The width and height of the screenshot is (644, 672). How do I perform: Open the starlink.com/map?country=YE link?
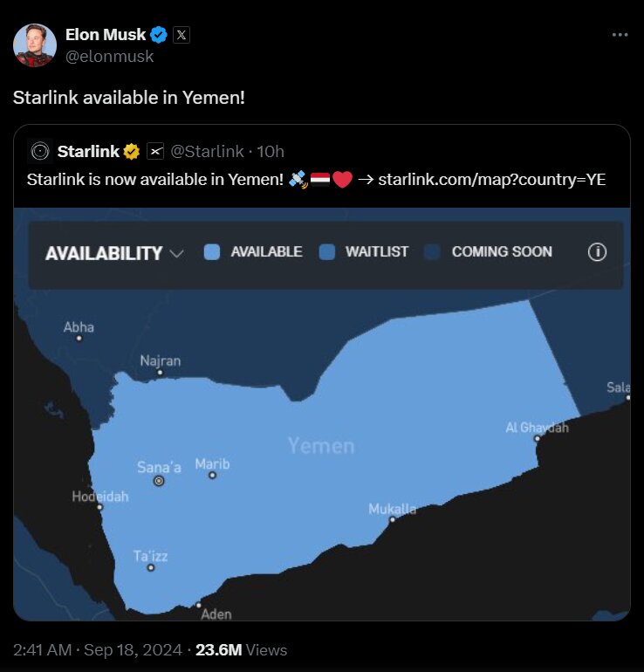(491, 180)
